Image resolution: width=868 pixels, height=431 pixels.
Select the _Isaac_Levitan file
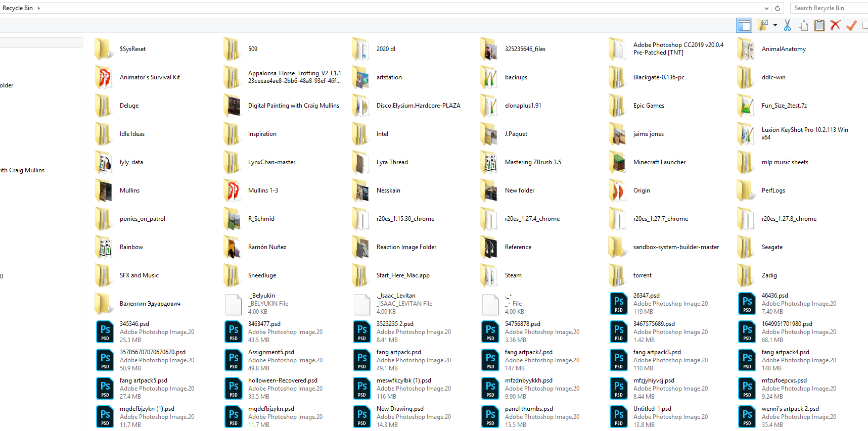pyautogui.click(x=396, y=296)
